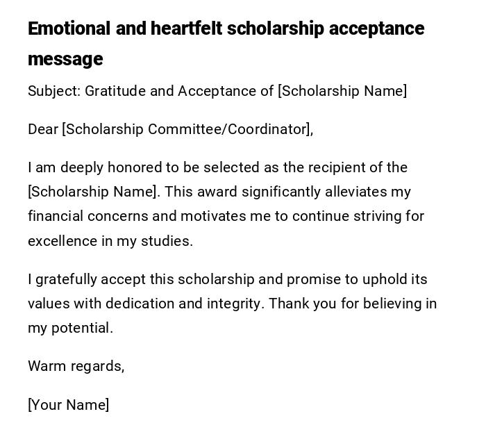The width and height of the screenshot is (486, 448).
Task: Click the 'Warm regards,' closing line
Action: pyautogui.click(x=76, y=366)
